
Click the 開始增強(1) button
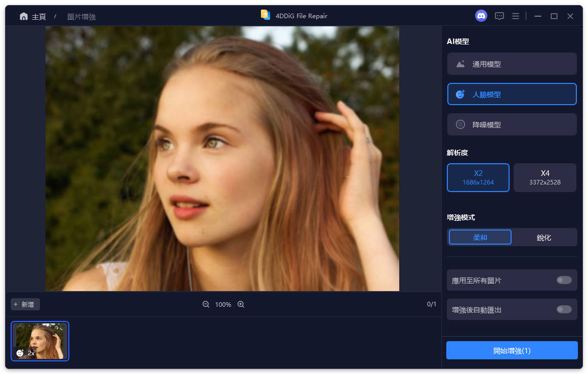click(512, 350)
